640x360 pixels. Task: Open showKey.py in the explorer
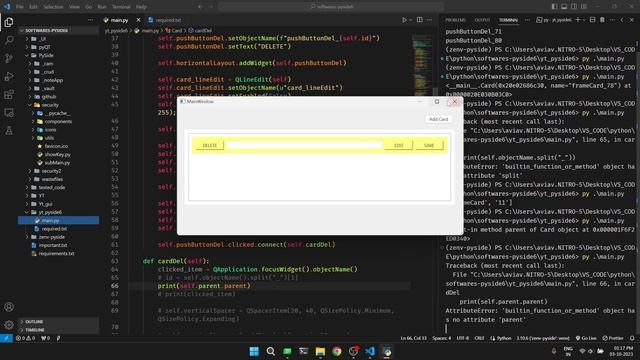(x=57, y=154)
